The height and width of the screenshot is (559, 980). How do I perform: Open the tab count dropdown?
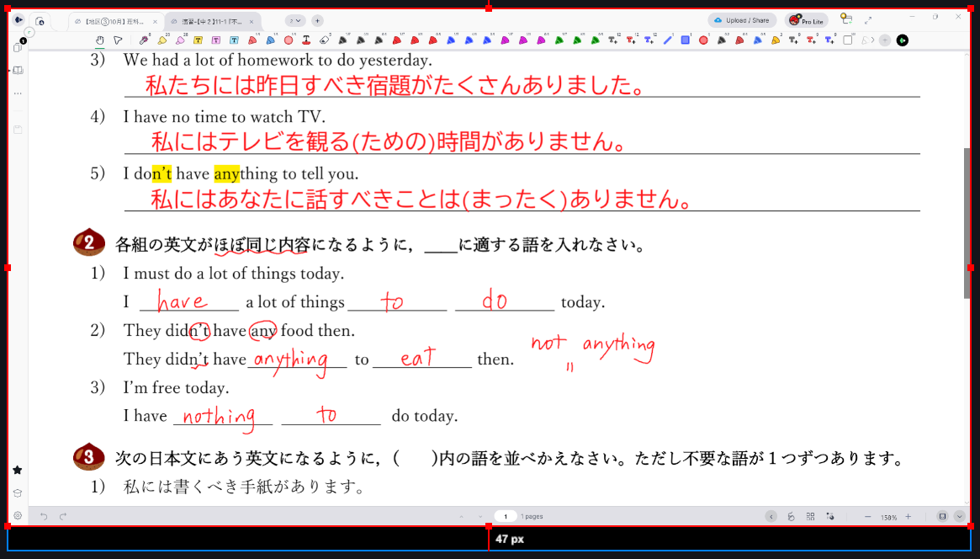[x=294, y=20]
